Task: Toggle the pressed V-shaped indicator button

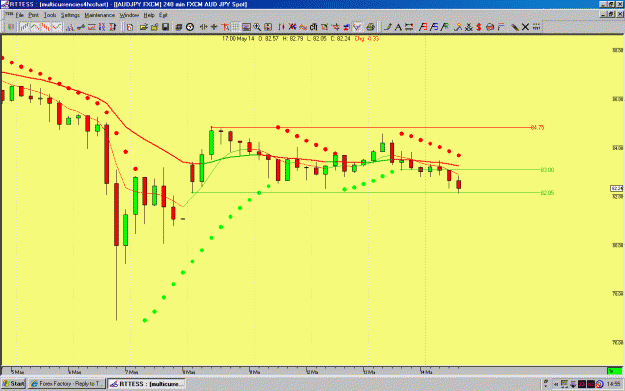Action: point(357,27)
